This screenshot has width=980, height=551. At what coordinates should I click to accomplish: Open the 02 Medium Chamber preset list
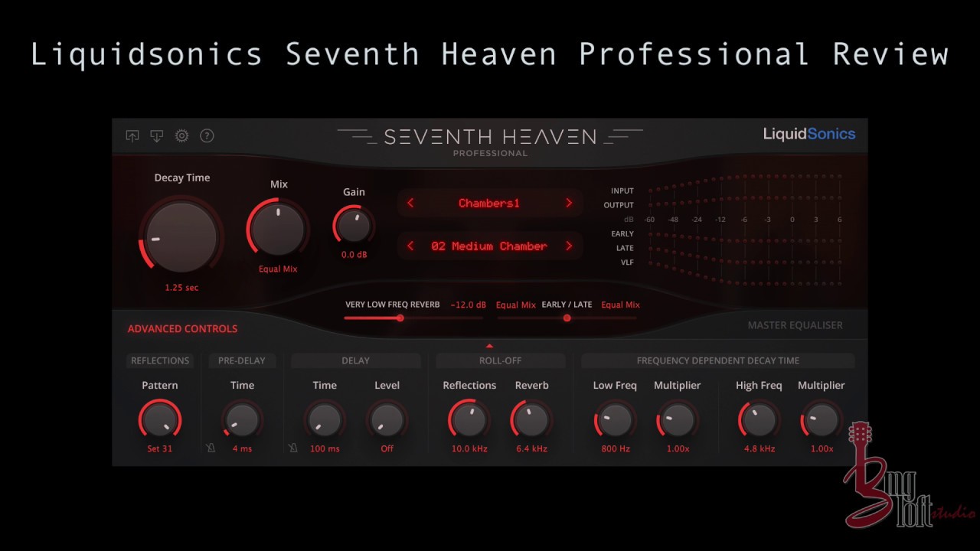(x=489, y=246)
